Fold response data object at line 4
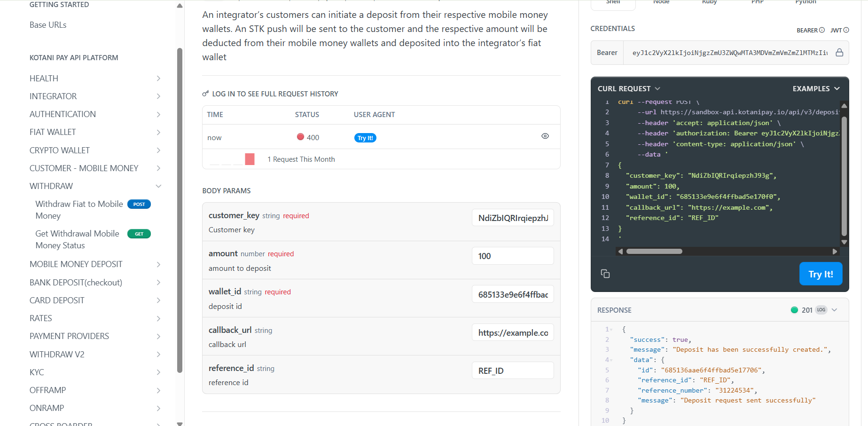The image size is (868, 426). [612, 360]
